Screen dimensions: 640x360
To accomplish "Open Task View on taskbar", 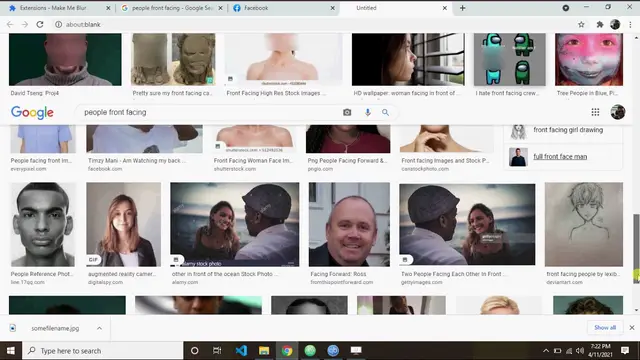I will (217, 351).
